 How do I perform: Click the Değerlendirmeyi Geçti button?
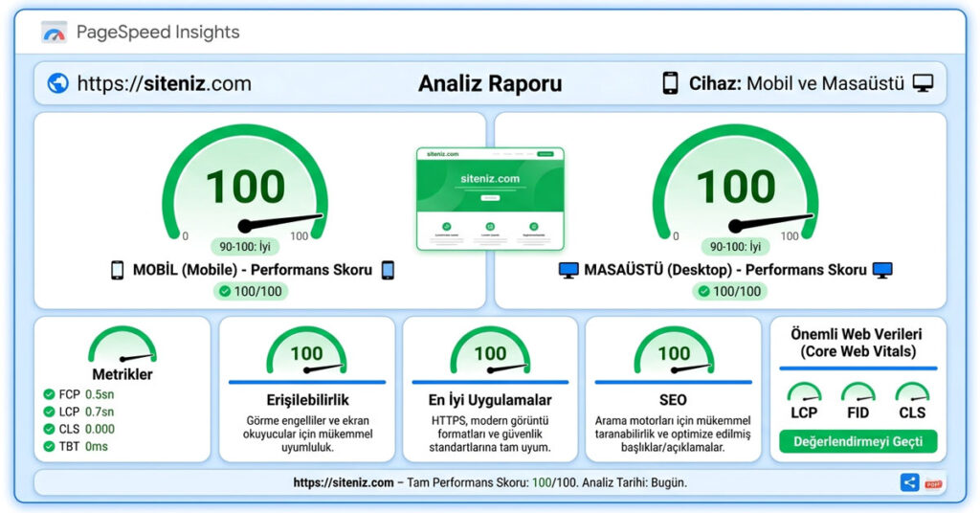(x=858, y=442)
